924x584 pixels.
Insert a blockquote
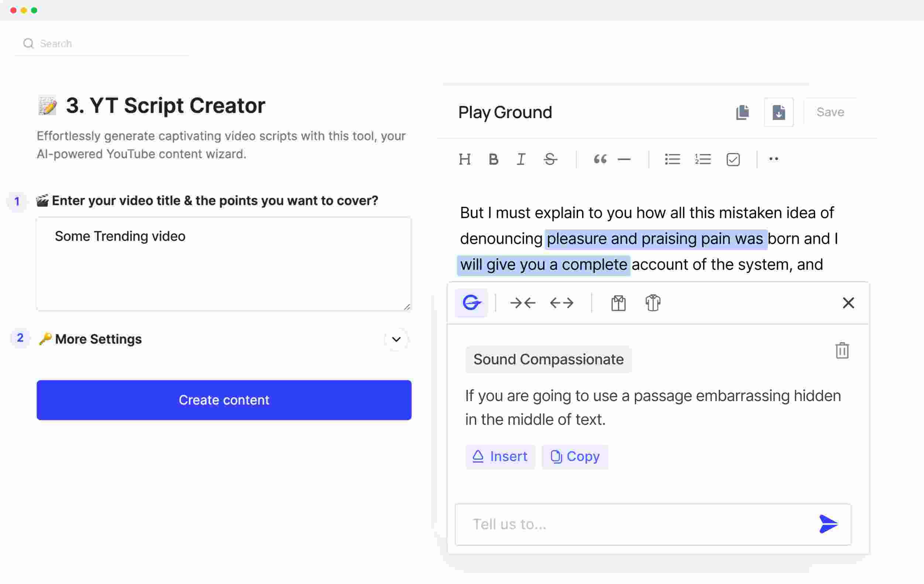tap(600, 159)
